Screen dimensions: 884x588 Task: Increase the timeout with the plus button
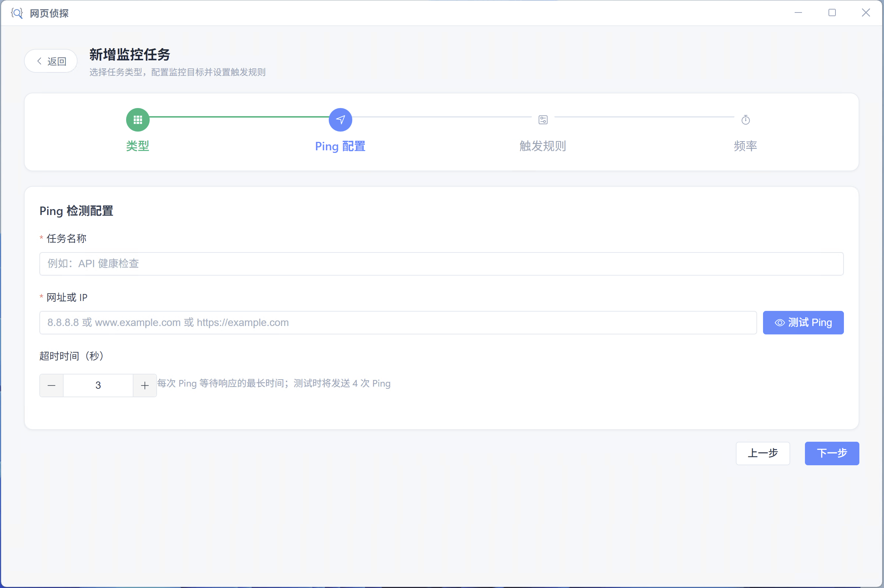[x=145, y=385]
